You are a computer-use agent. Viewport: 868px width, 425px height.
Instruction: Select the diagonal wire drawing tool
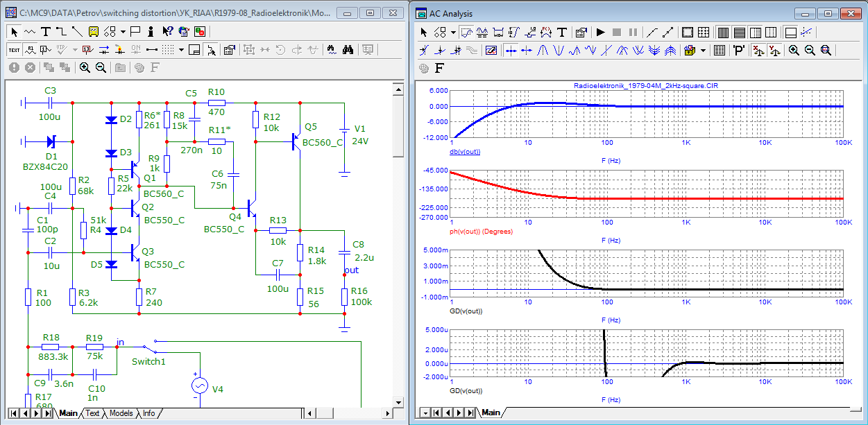click(x=77, y=31)
